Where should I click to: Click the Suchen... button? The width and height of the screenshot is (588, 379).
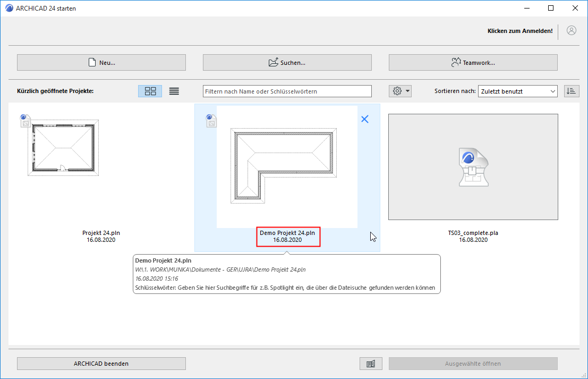point(287,63)
